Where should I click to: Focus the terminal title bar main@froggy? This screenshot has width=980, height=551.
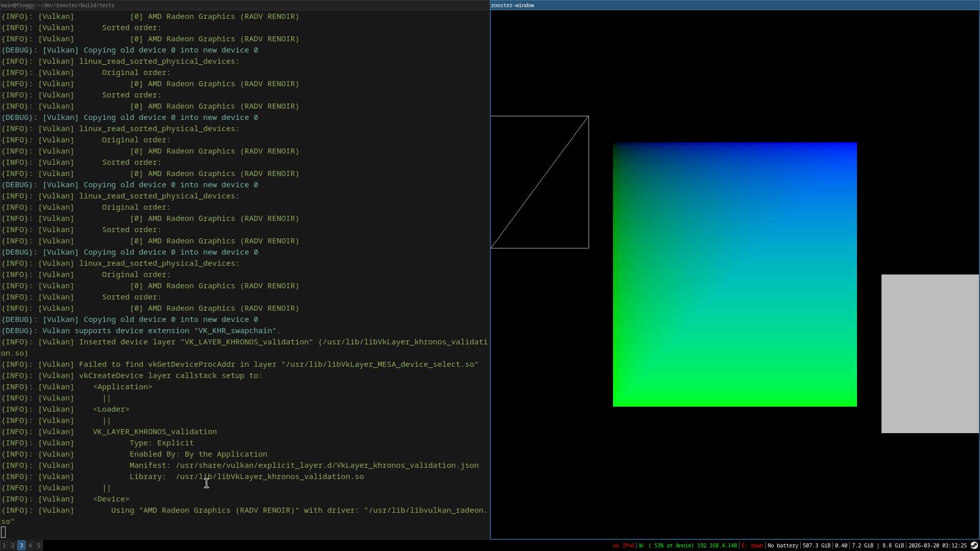tap(244, 5)
